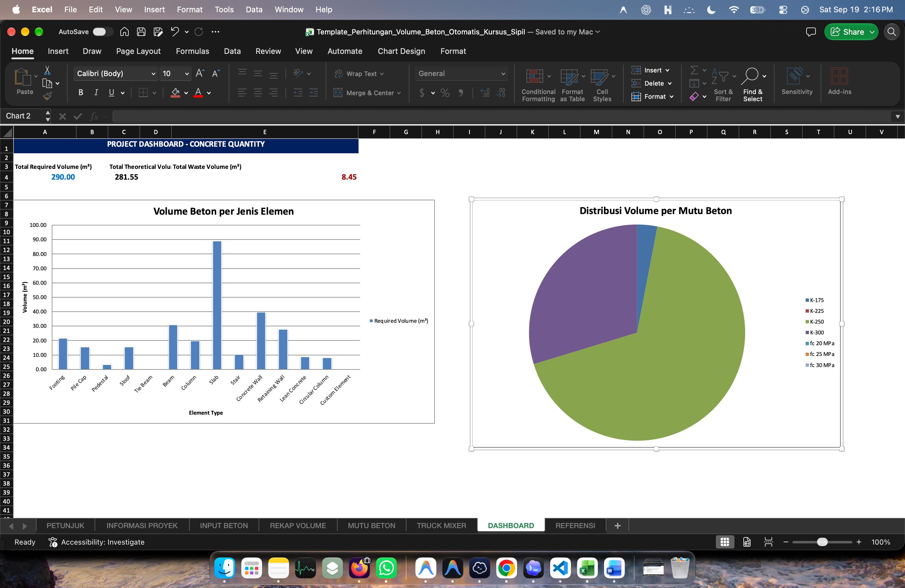Switch to Page Layout view in status bar
Screen dimensions: 905x588
tap(747, 542)
